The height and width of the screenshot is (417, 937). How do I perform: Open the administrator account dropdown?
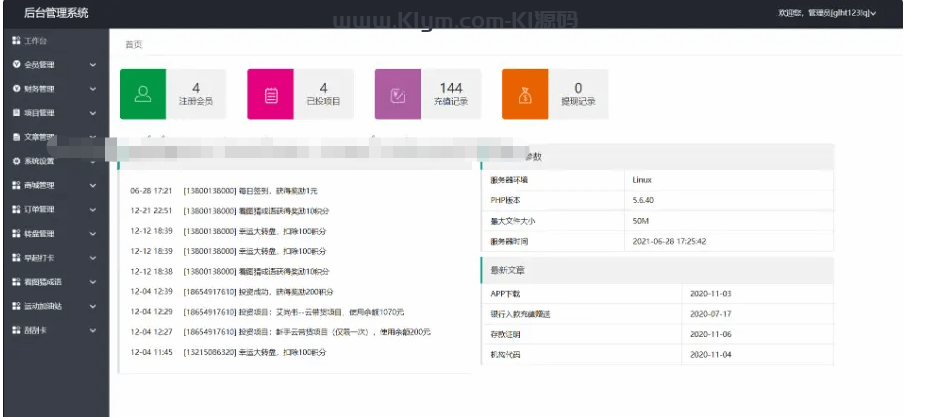click(x=826, y=13)
